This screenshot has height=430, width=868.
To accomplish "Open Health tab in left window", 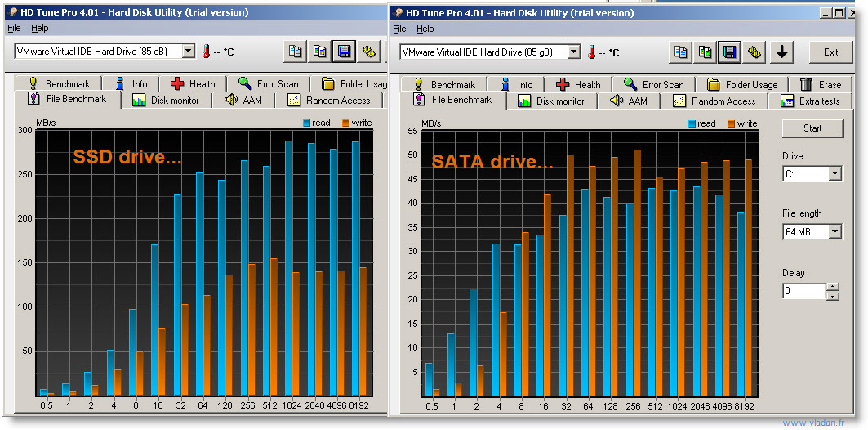I will 194,84.
